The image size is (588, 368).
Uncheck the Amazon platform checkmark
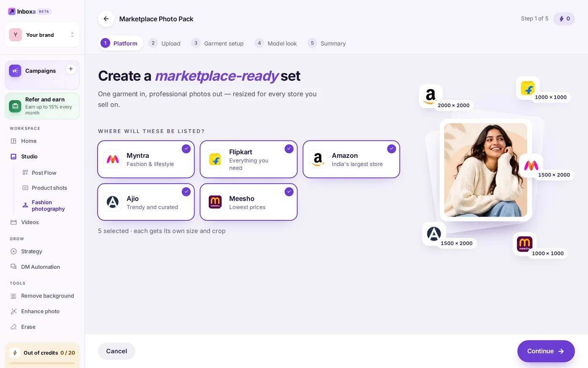coord(391,148)
